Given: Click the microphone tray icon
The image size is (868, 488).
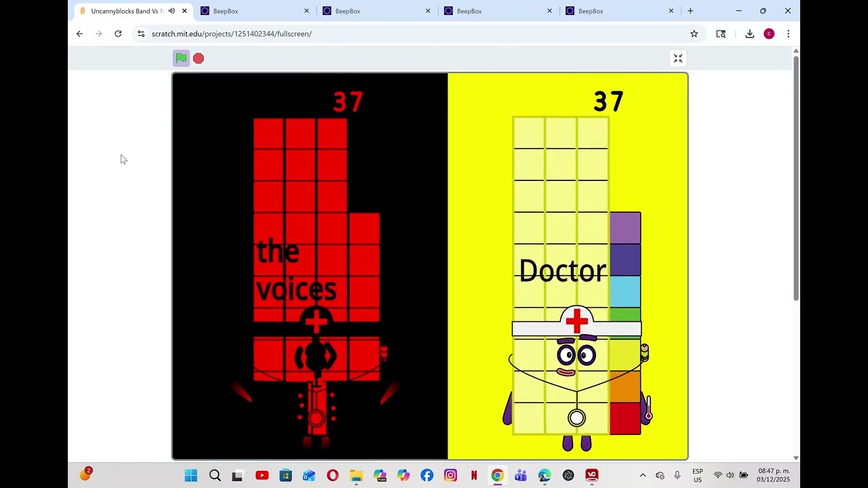Looking at the screenshot, I should (677, 476).
